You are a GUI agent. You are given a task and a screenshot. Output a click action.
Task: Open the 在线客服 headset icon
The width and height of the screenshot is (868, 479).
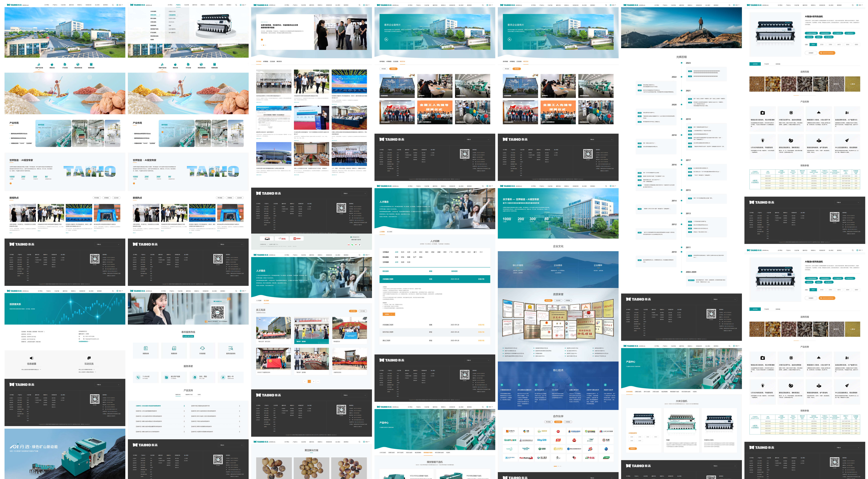[x=202, y=348]
